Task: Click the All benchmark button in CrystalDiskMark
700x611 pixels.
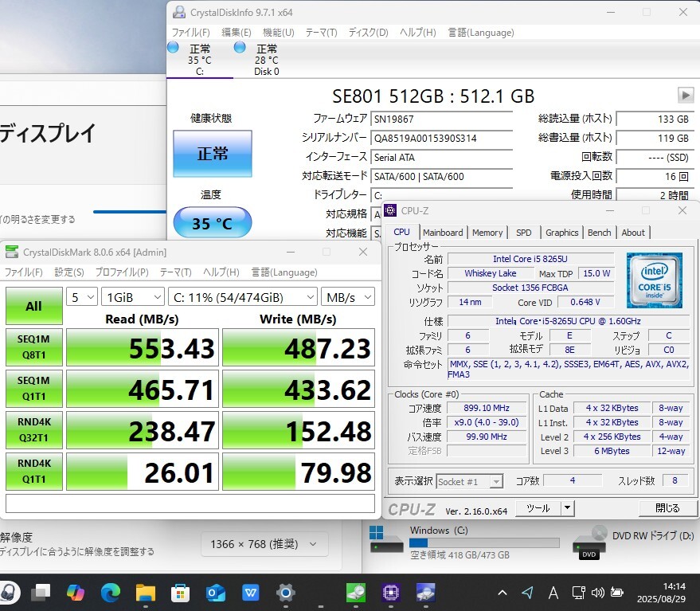Action: coord(33,306)
